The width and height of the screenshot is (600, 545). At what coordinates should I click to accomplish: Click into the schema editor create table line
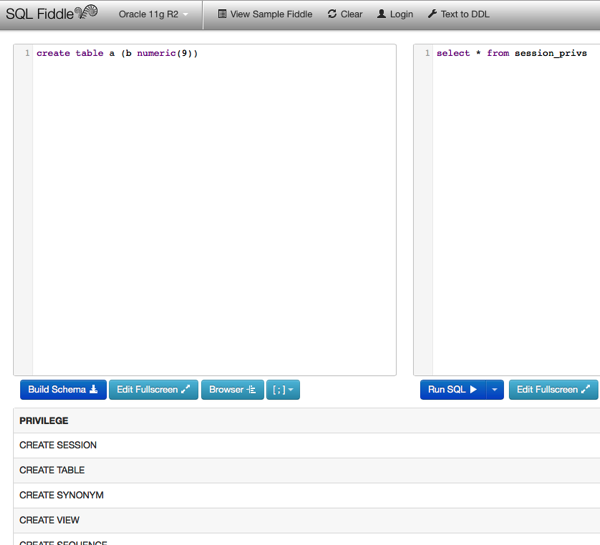[117, 53]
